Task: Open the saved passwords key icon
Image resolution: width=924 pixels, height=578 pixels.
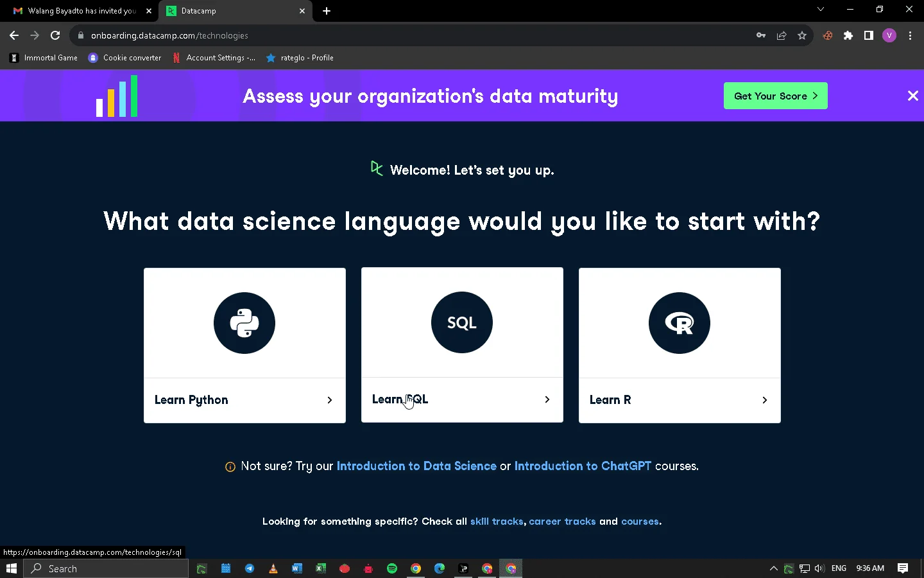Action: (761, 35)
